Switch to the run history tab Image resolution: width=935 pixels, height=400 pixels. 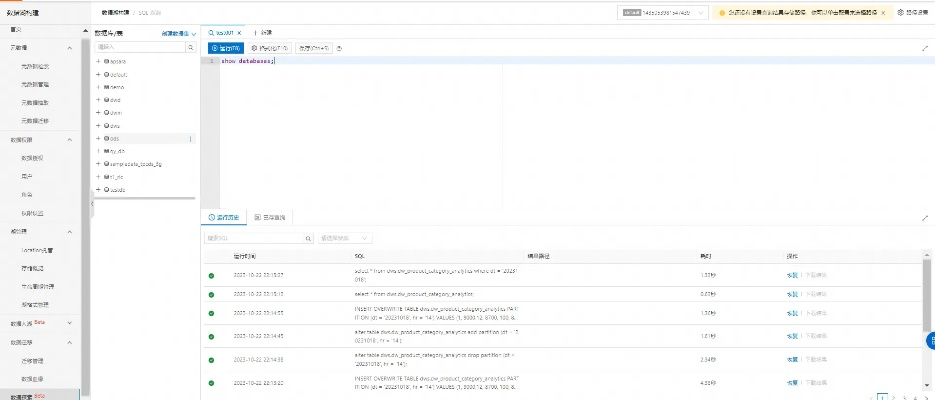pyautogui.click(x=224, y=217)
